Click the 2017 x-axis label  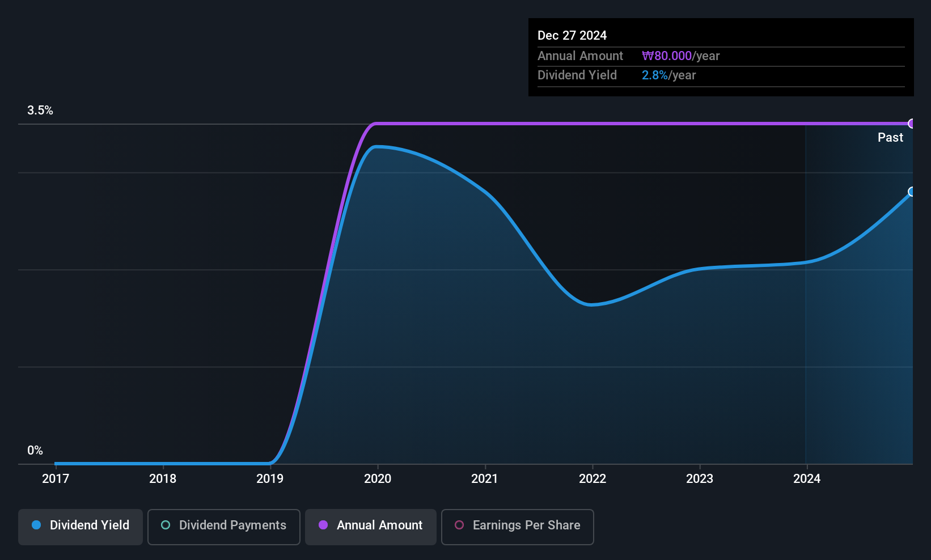[x=56, y=479]
